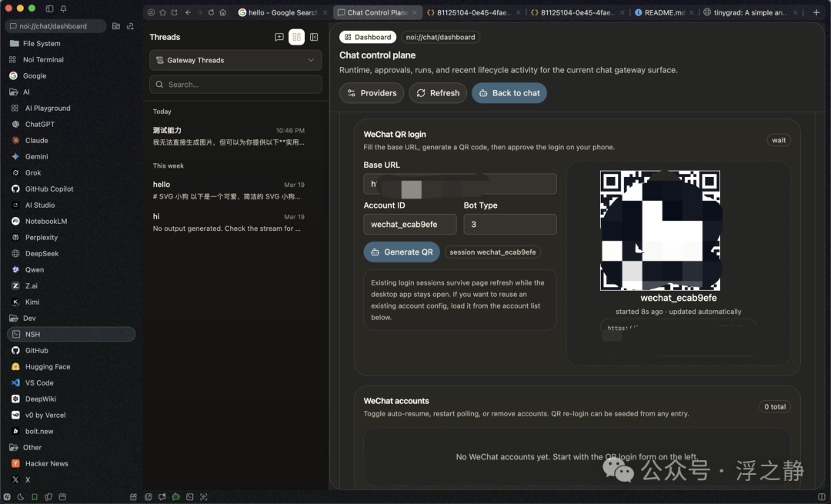Click the star bookmark icon in toolbar
The height and width of the screenshot is (504, 831).
pyautogui.click(x=162, y=12)
